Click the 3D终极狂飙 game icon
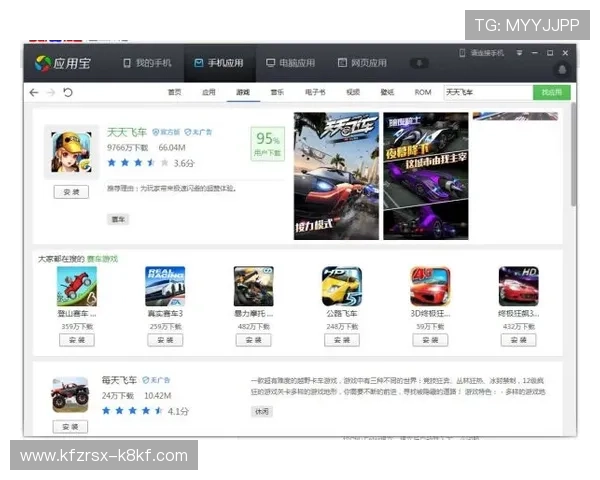600x480 pixels. coord(430,286)
